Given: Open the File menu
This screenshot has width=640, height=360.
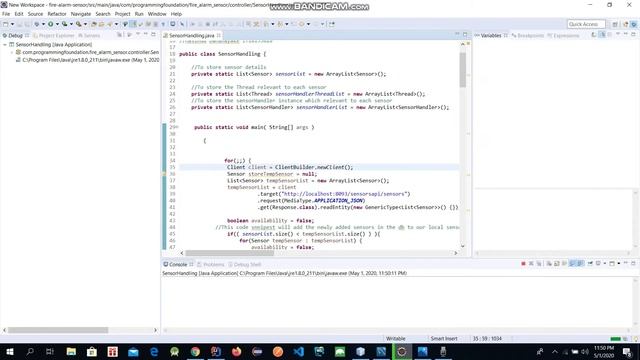Looking at the screenshot, I should [x=6, y=14].
